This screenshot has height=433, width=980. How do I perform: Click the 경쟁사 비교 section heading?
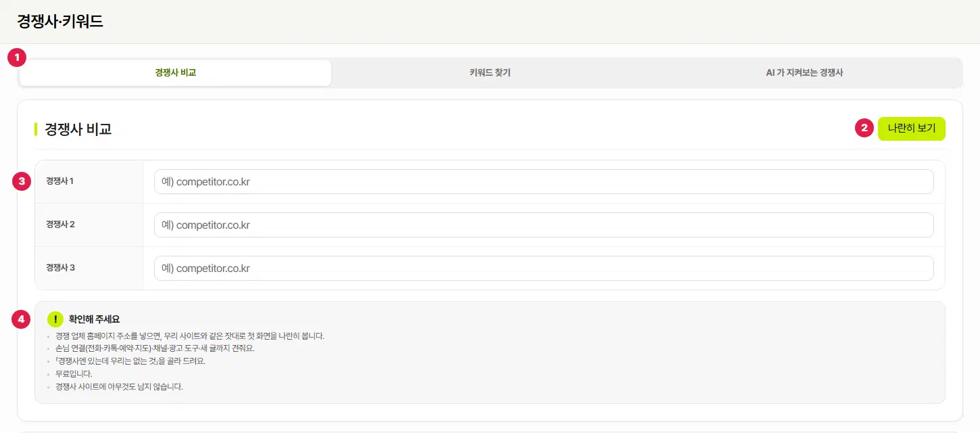[78, 129]
